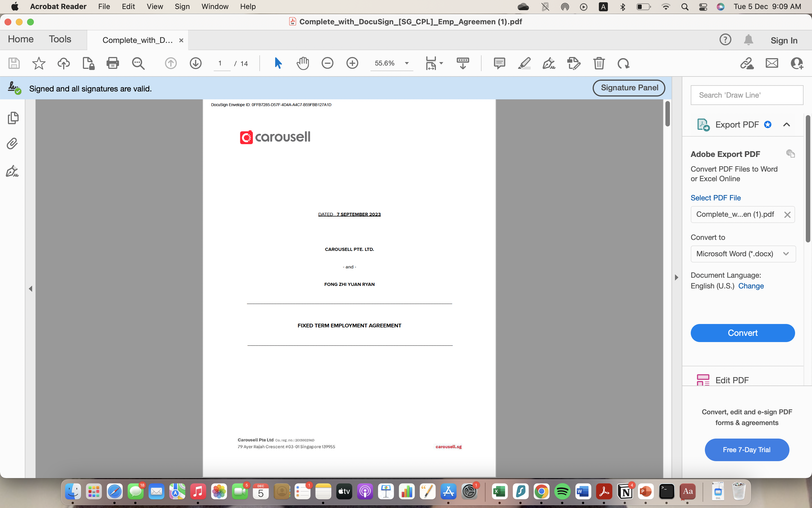The height and width of the screenshot is (508, 812).
Task: Collapse the right tools pane
Action: (x=676, y=277)
